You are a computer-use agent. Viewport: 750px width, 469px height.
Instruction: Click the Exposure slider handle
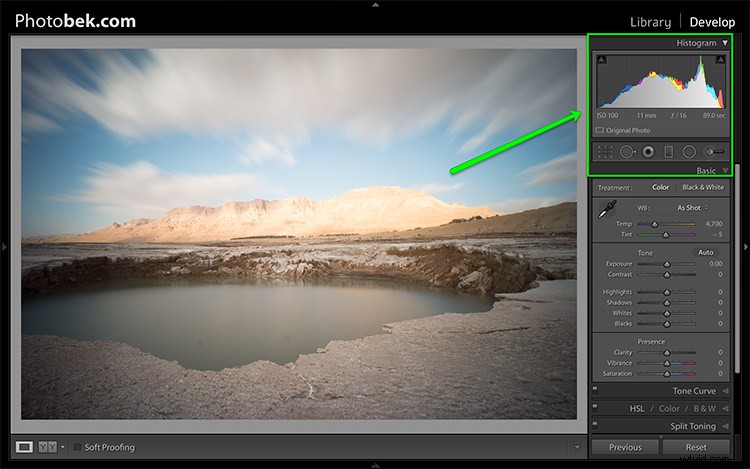click(667, 264)
